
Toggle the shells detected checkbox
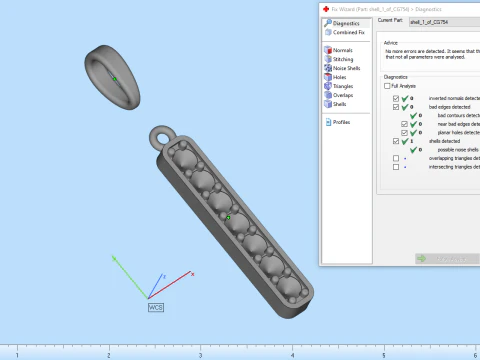coord(396,141)
